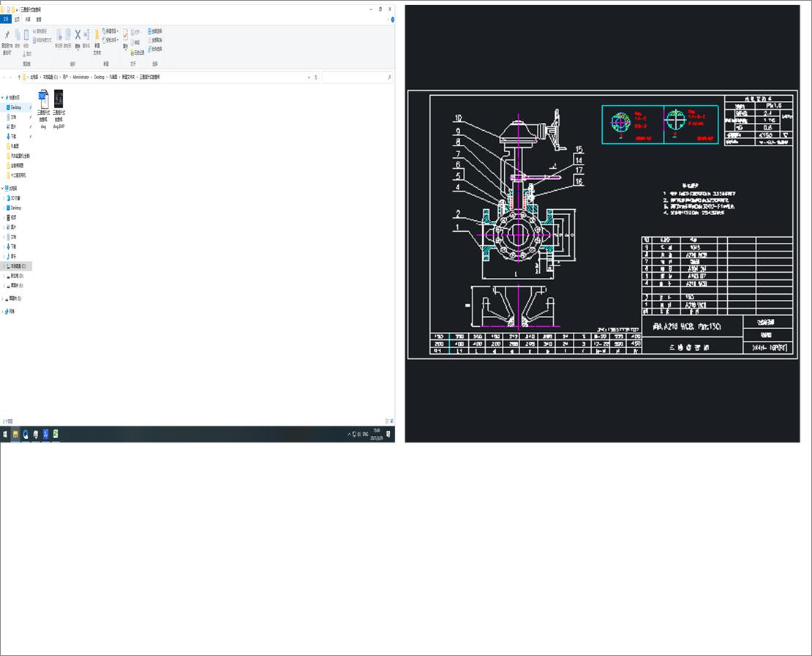Image resolution: width=812 pixels, height=656 pixels.
Task: Click the Cut scissors icon in ribbon
Action: (x=27, y=53)
